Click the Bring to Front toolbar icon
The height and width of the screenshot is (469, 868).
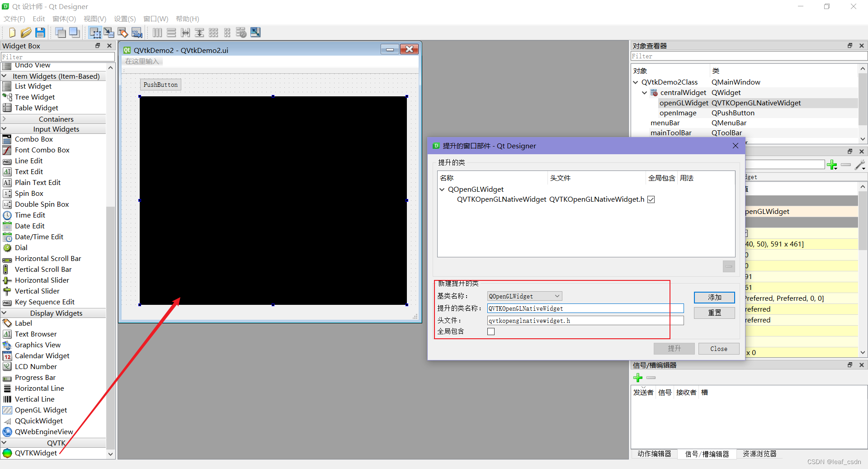click(74, 33)
